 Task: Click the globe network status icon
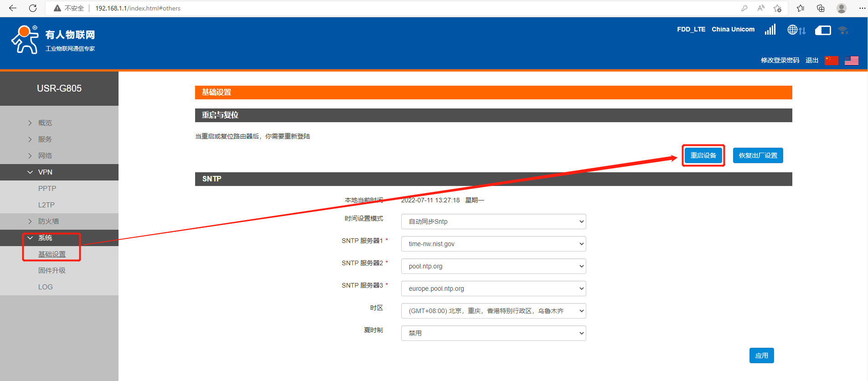coord(796,30)
